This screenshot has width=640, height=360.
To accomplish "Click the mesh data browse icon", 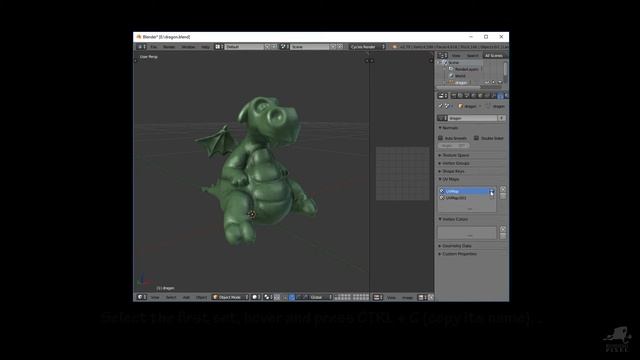I will coord(442,118).
